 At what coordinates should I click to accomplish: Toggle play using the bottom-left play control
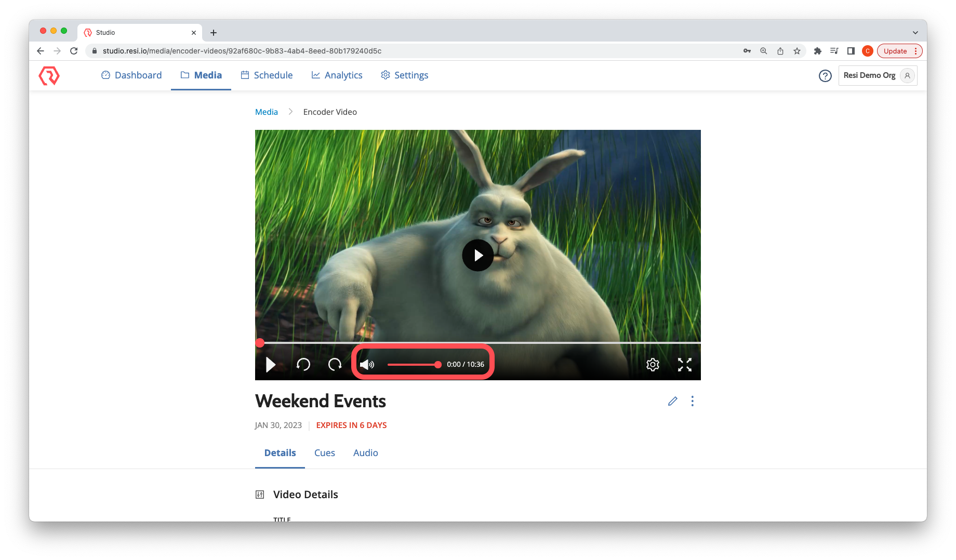270,365
